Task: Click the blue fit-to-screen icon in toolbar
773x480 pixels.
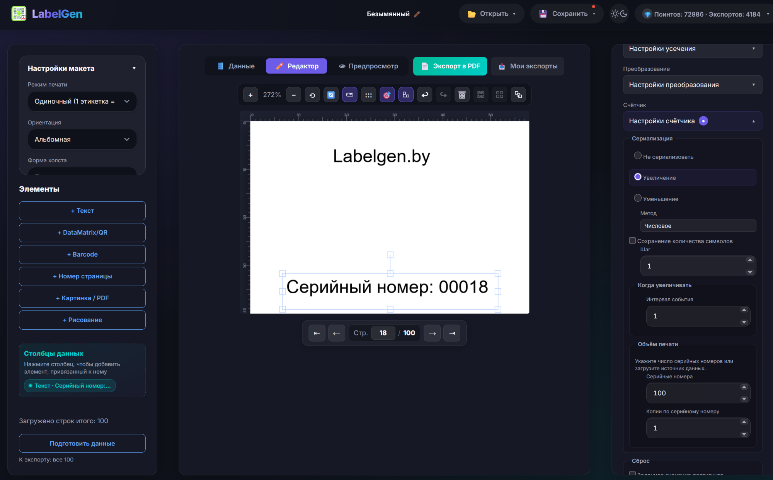Action: point(331,95)
